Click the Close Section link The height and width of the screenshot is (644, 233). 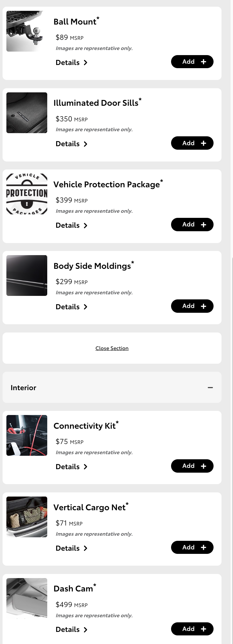point(112,348)
